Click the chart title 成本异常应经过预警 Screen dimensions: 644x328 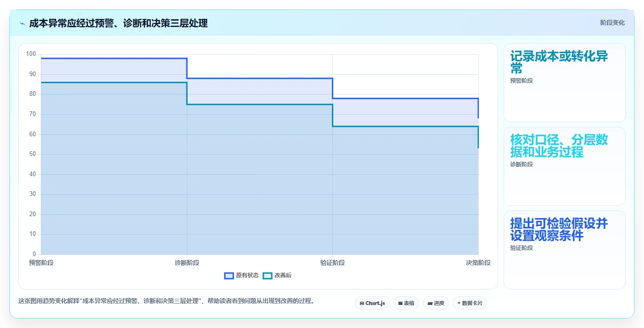click(118, 23)
